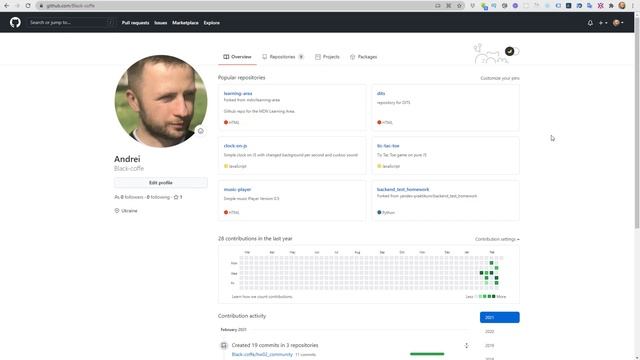Click the pink X-shaped extension icon

coord(600,6)
